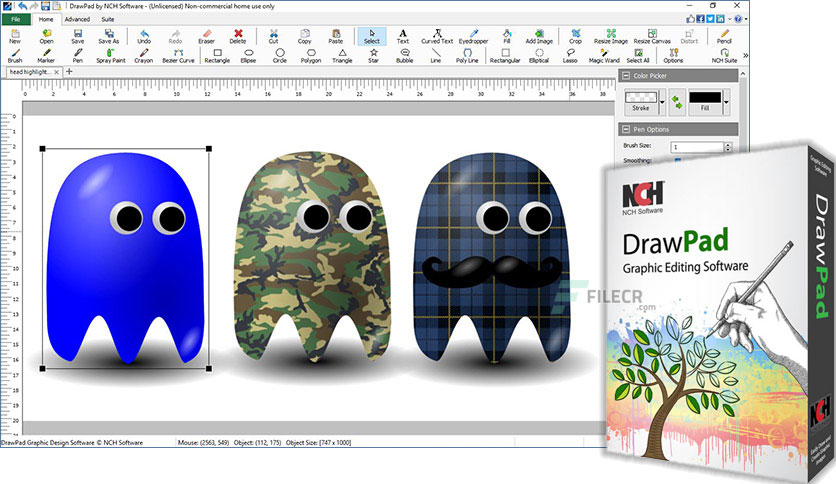
Task: Select the Spray Paint tool
Action: coord(111,56)
